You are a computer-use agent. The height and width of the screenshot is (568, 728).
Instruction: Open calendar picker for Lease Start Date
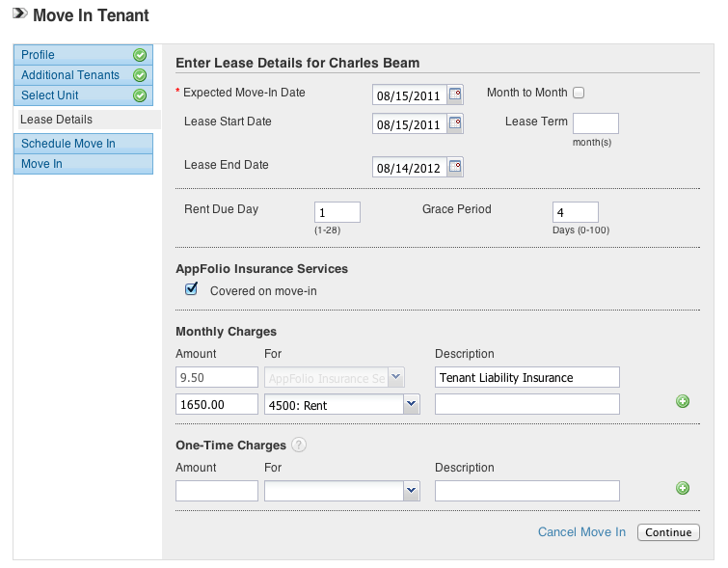pos(455,123)
